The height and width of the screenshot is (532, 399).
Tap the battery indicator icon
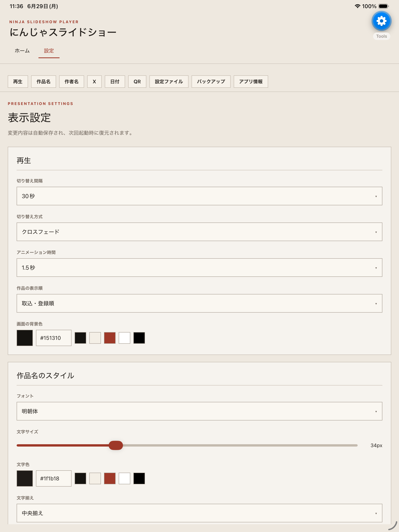tap(384, 6)
